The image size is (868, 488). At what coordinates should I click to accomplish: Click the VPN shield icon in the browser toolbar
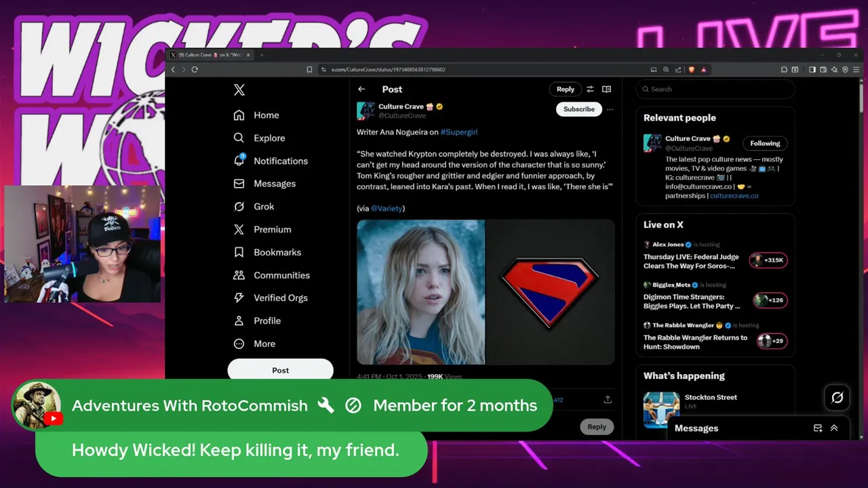point(845,69)
